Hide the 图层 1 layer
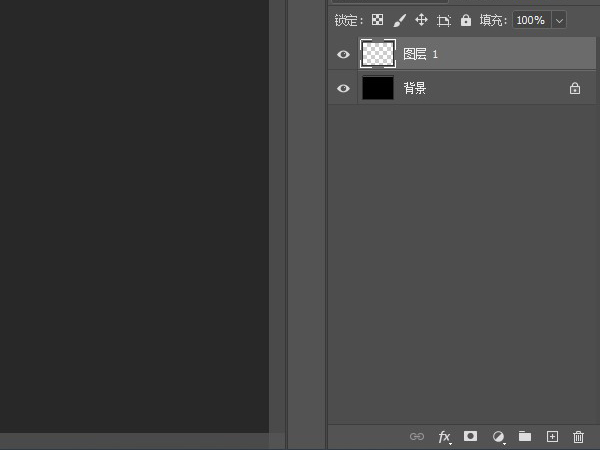 [x=343, y=54]
